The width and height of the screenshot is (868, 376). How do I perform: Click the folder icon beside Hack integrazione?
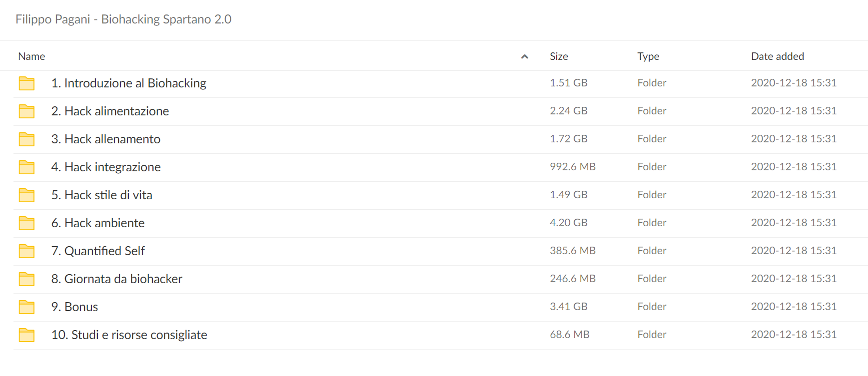(26, 167)
